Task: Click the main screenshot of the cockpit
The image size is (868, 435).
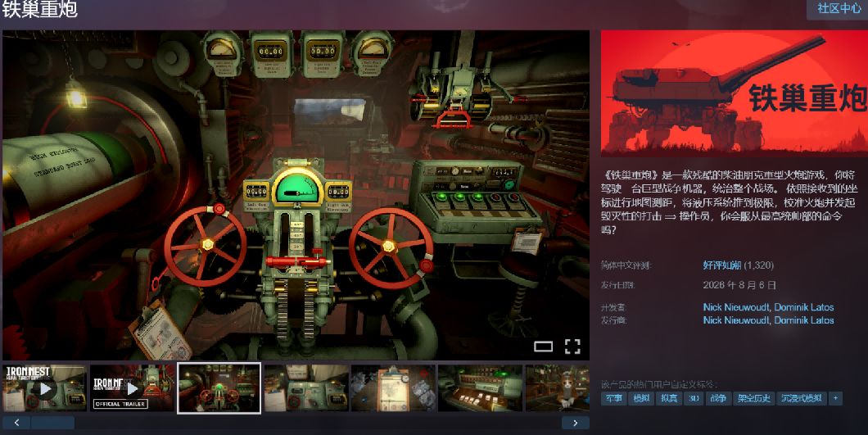Action: (x=296, y=195)
